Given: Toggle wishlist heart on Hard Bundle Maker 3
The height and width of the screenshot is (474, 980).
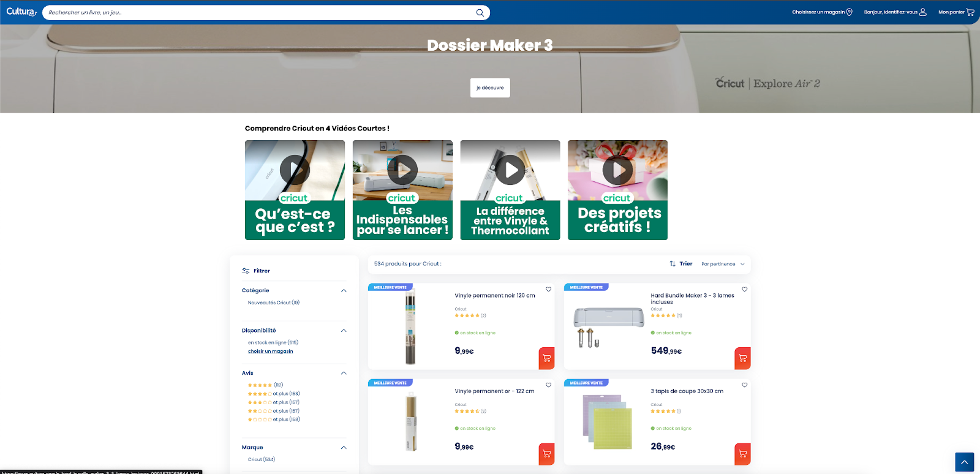Looking at the screenshot, I should pos(744,290).
